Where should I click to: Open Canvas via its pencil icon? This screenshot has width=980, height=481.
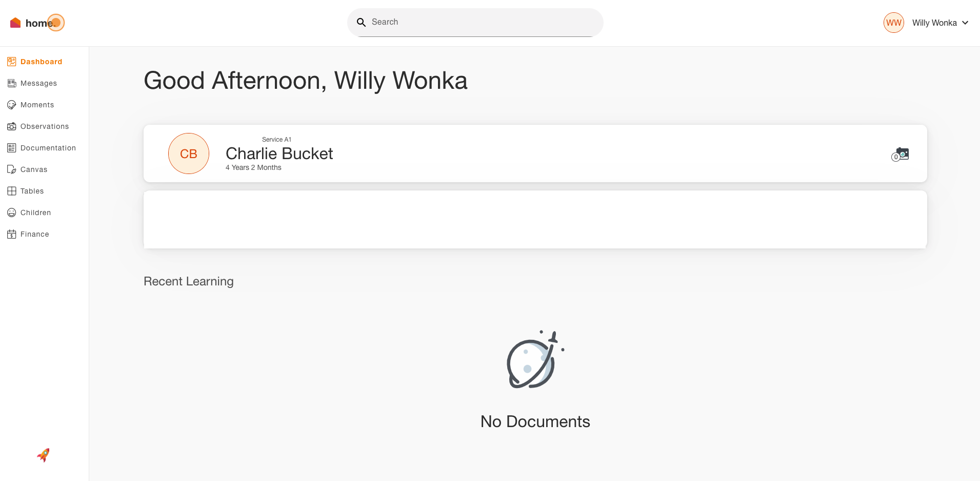coord(12,169)
